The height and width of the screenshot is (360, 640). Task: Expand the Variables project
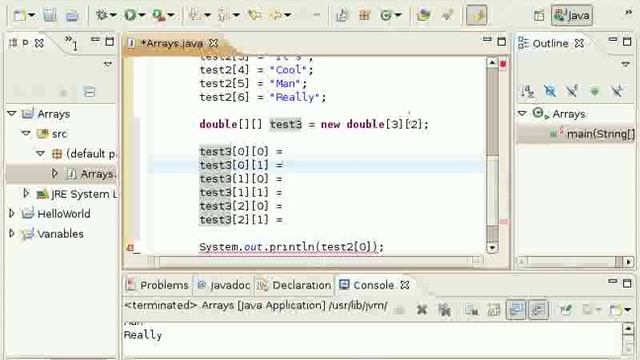point(12,233)
